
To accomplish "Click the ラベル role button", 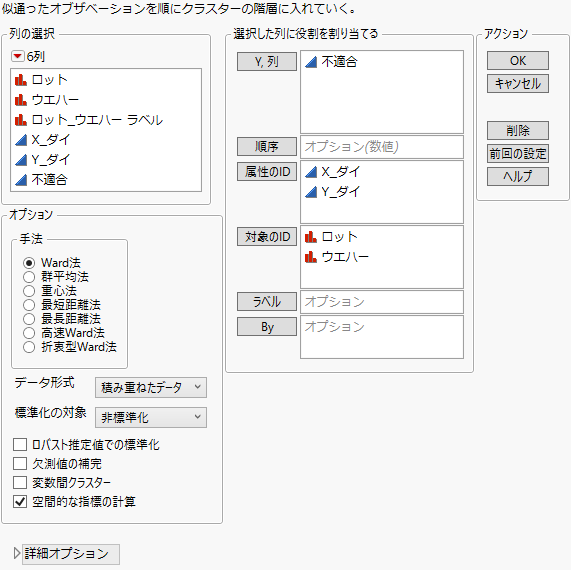I will click(267, 302).
